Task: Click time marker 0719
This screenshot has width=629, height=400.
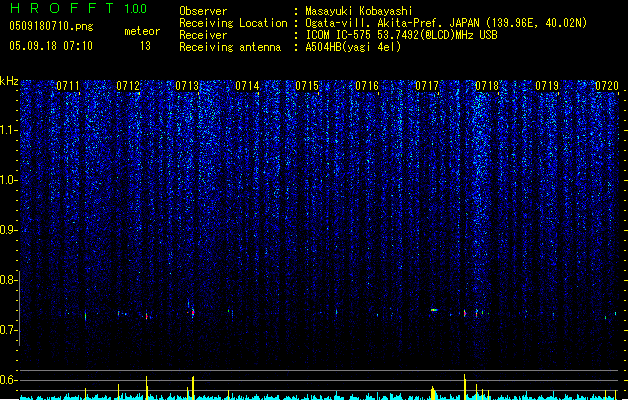Action: pyautogui.click(x=547, y=86)
